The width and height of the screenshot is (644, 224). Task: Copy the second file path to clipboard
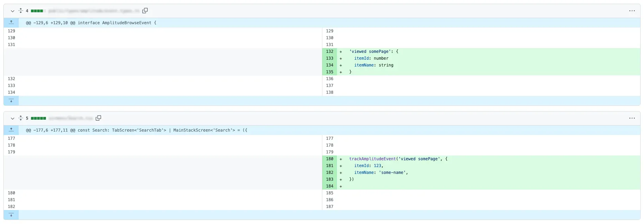[98, 118]
